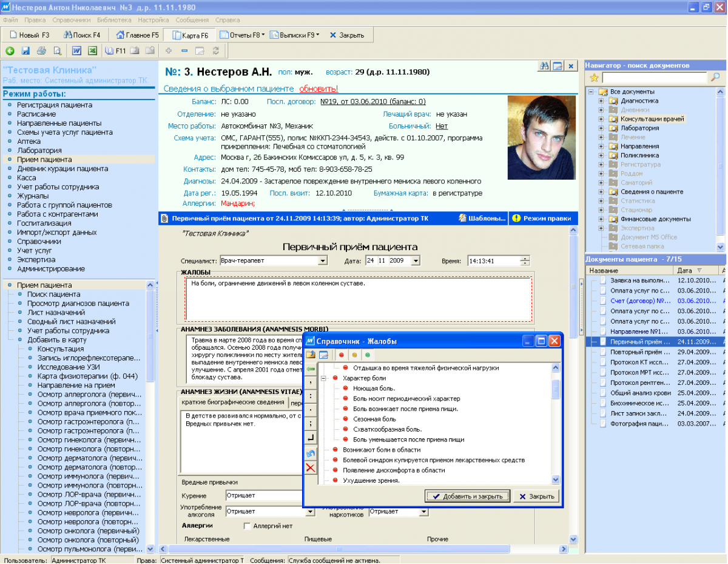Click the yellow star in Navigator panel

[x=594, y=77]
